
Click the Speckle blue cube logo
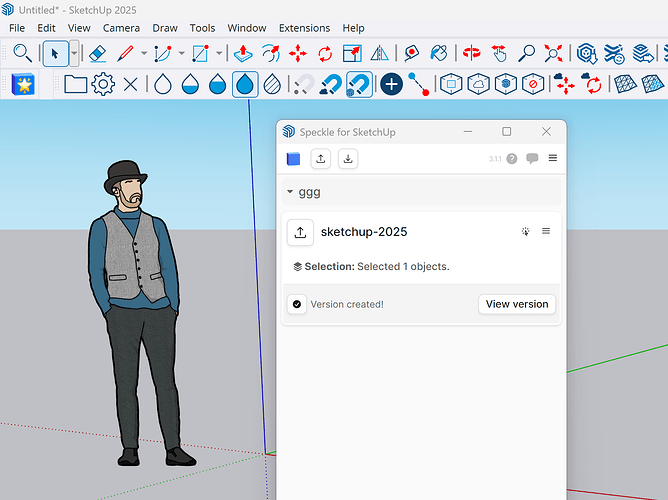coord(294,159)
